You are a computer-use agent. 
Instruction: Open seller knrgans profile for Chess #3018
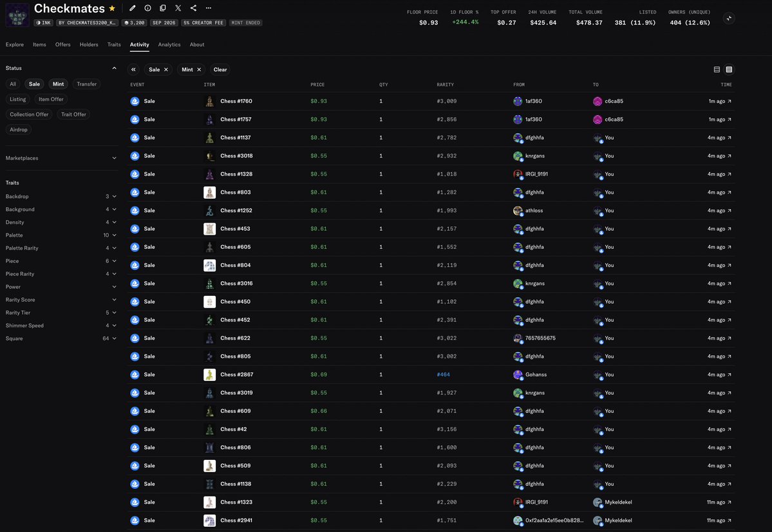[x=534, y=156]
